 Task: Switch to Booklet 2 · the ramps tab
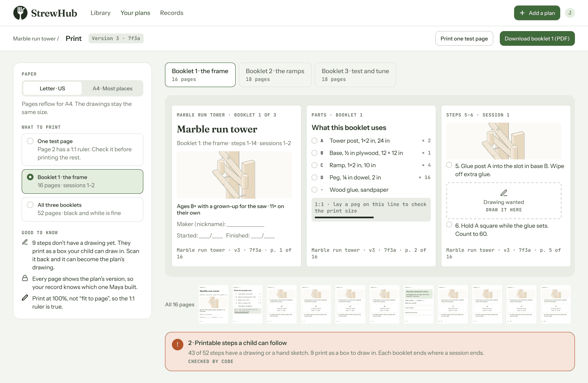click(275, 75)
